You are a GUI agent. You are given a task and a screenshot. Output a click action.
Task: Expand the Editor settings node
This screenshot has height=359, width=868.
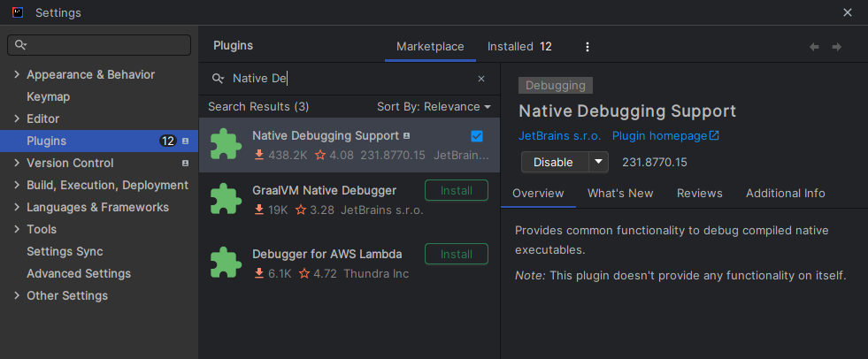(x=17, y=118)
